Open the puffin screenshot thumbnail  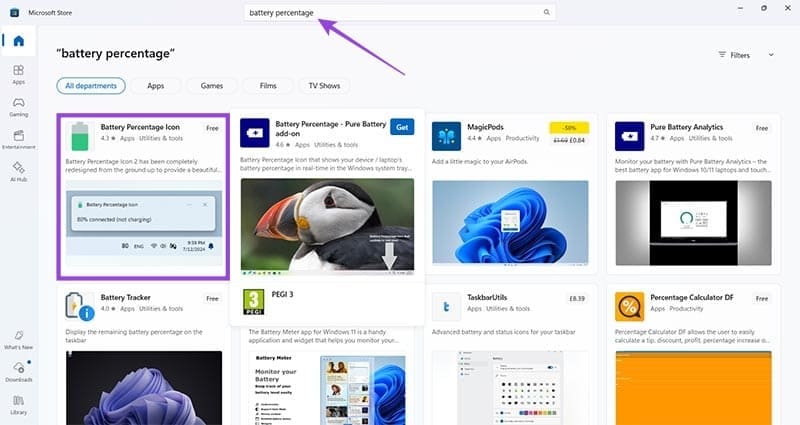(328, 227)
